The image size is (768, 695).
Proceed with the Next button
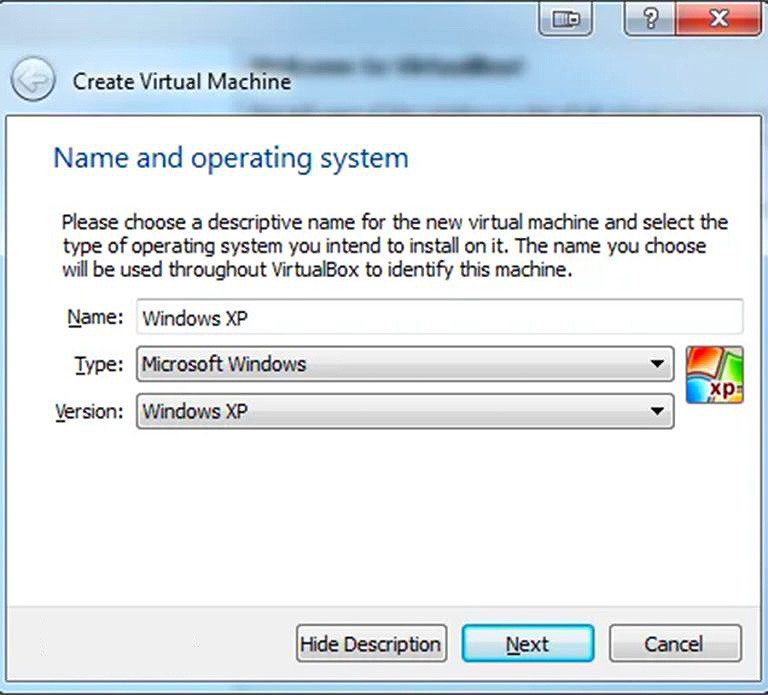[x=528, y=644]
